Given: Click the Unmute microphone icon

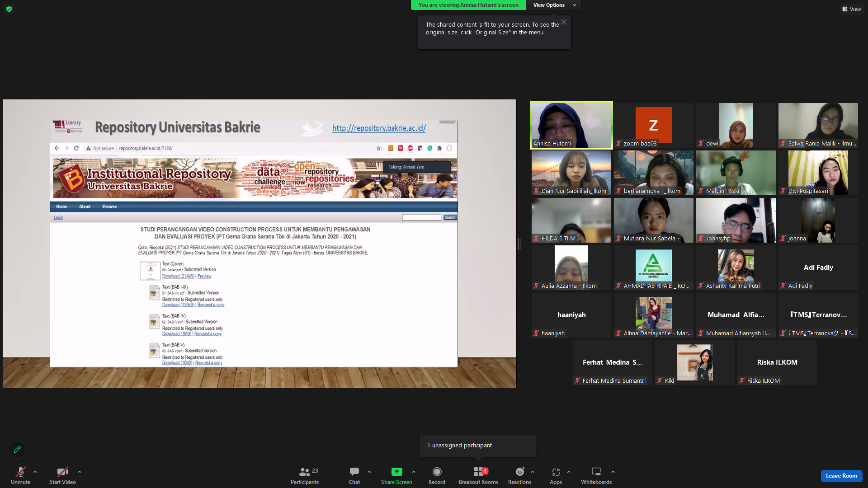Looking at the screenshot, I should [x=20, y=472].
